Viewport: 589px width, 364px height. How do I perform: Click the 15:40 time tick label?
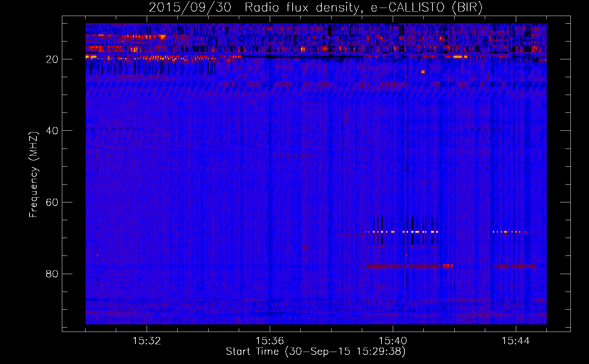click(x=393, y=341)
